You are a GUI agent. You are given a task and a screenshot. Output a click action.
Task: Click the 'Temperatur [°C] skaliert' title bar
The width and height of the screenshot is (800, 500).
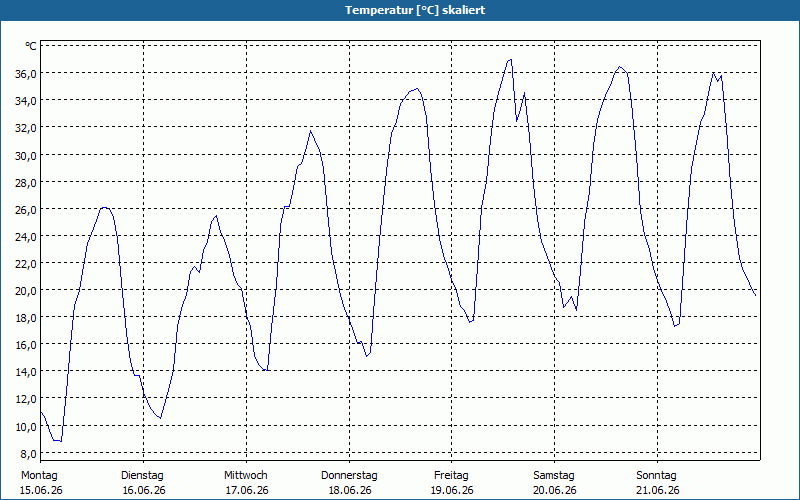pos(400,10)
